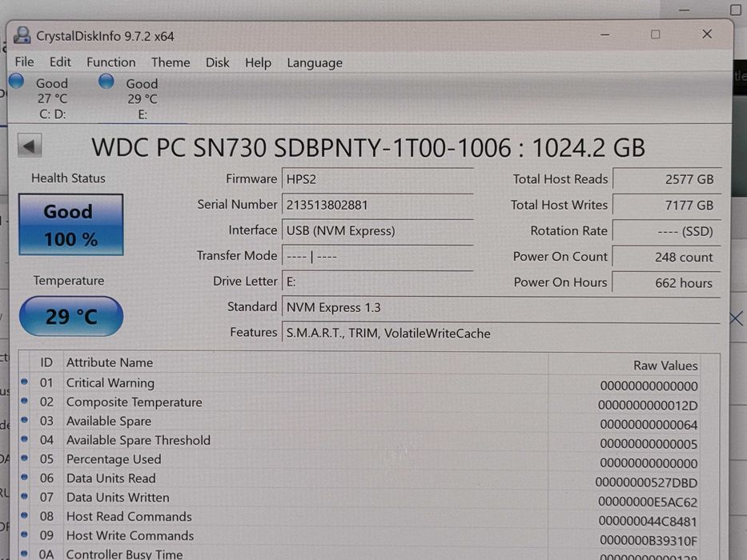The image size is (747, 560).
Task: Select the E: disk status orb
Action: (106, 82)
